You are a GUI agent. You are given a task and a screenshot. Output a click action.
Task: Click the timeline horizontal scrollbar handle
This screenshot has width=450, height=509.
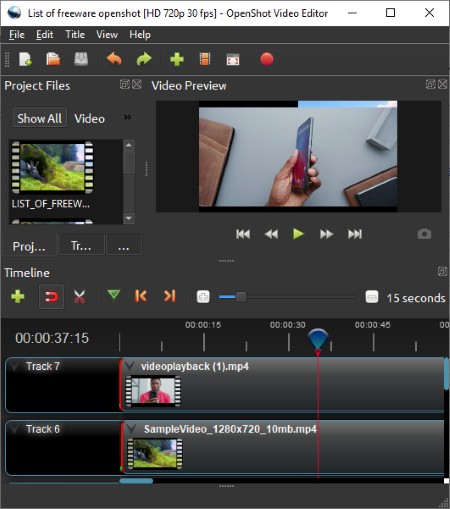pyautogui.click(x=136, y=481)
